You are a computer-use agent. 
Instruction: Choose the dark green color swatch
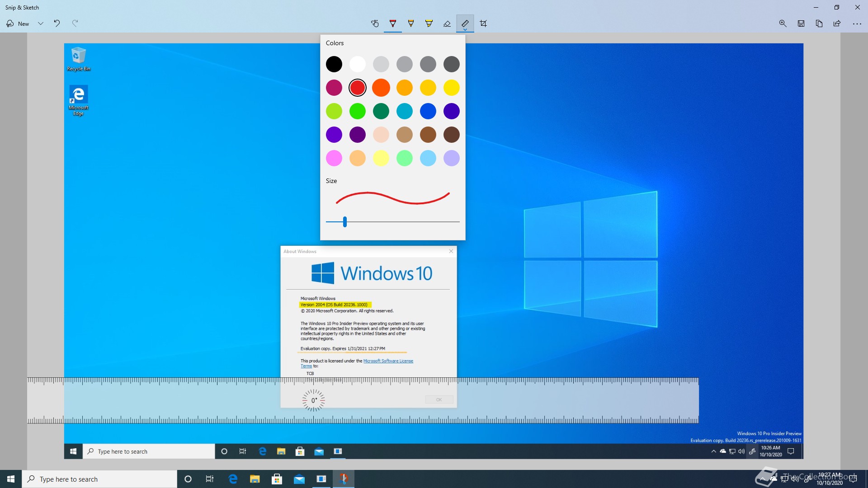click(381, 111)
